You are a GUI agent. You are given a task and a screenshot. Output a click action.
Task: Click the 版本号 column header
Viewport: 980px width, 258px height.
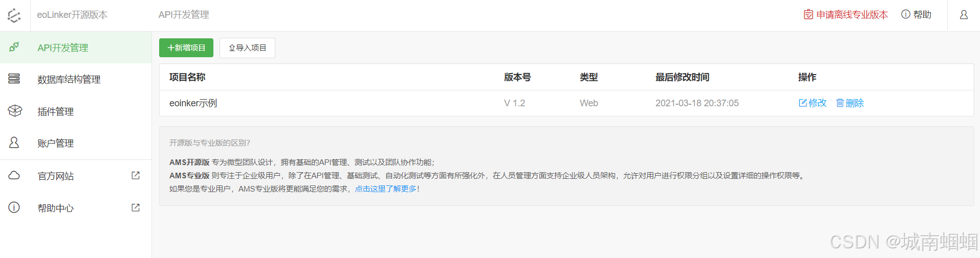pos(517,77)
